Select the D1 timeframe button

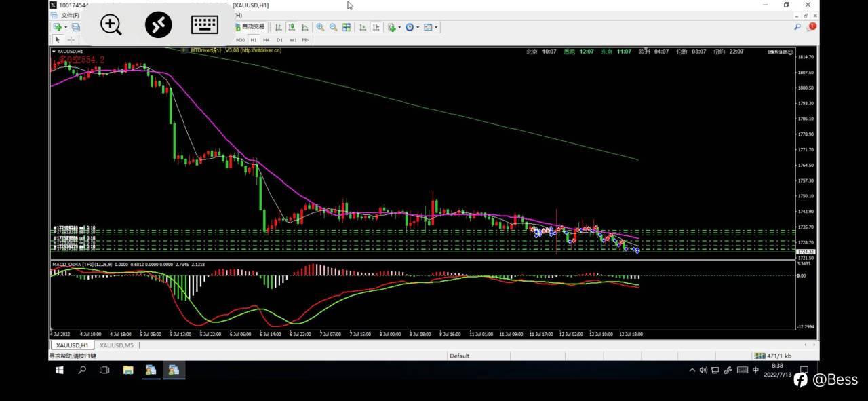click(x=279, y=40)
